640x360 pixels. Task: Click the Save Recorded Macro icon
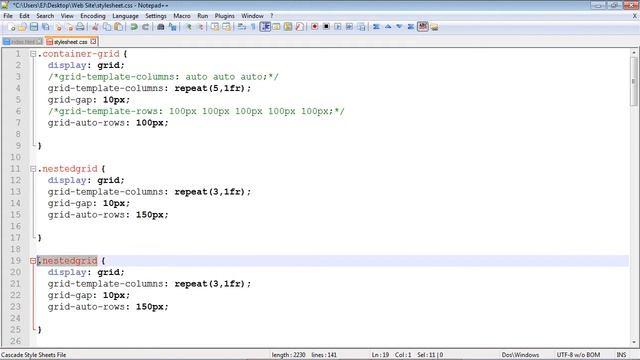point(361,27)
